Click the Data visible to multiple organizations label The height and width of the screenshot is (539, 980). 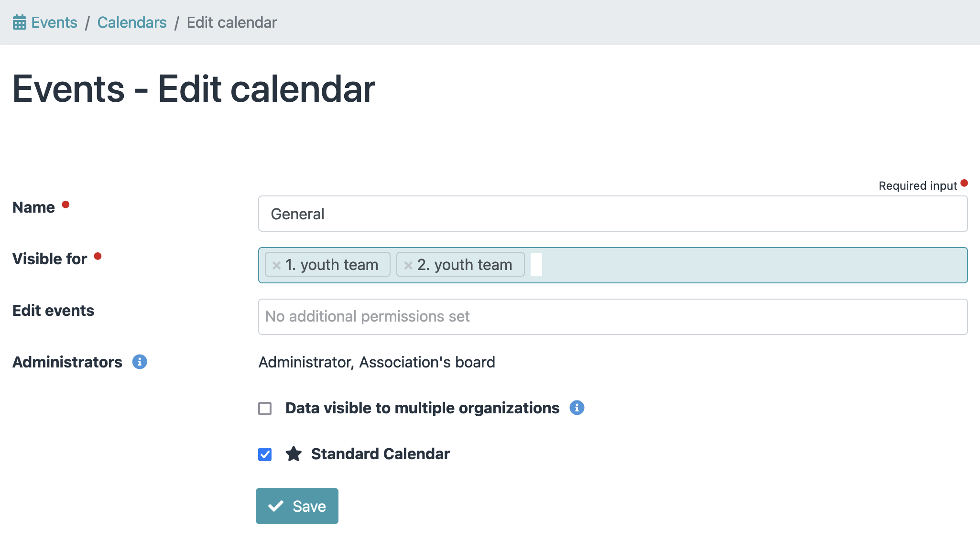click(x=422, y=408)
